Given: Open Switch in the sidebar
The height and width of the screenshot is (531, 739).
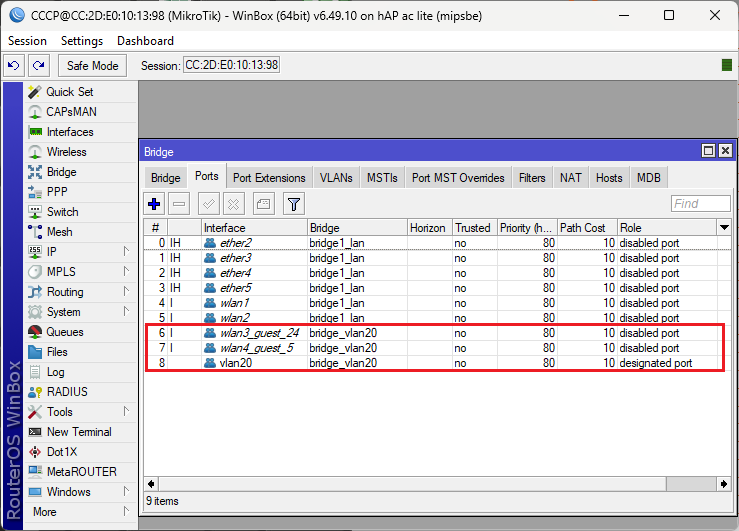Looking at the screenshot, I should pyautogui.click(x=81, y=212).
